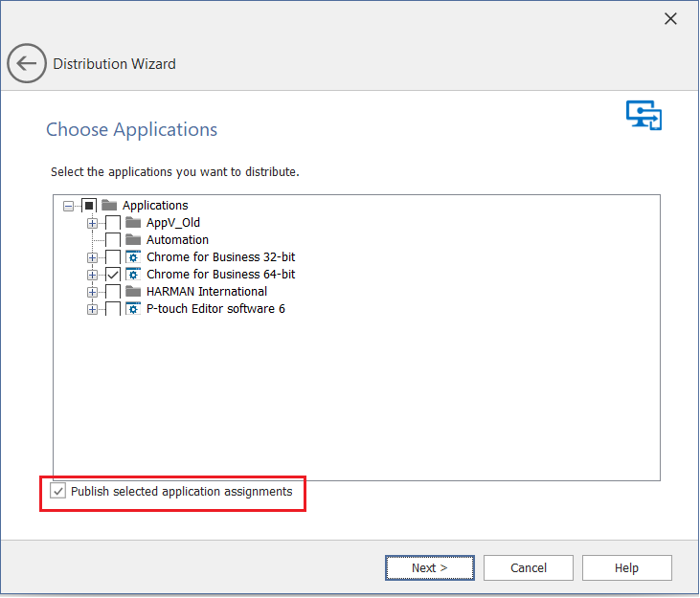Click P-touch Editor software 6 app icon
The width and height of the screenshot is (700, 598).
[133, 309]
